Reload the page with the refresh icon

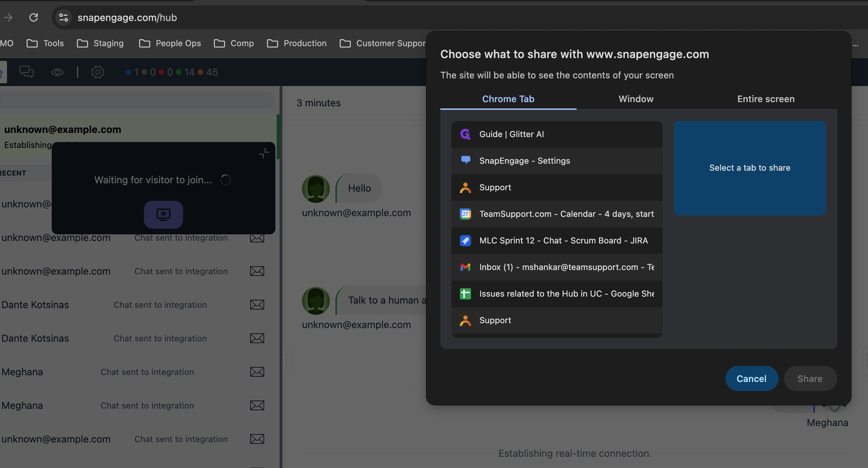click(x=34, y=17)
